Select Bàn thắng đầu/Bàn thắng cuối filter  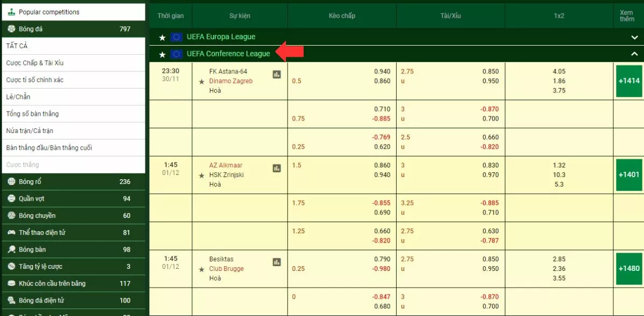tap(72, 148)
